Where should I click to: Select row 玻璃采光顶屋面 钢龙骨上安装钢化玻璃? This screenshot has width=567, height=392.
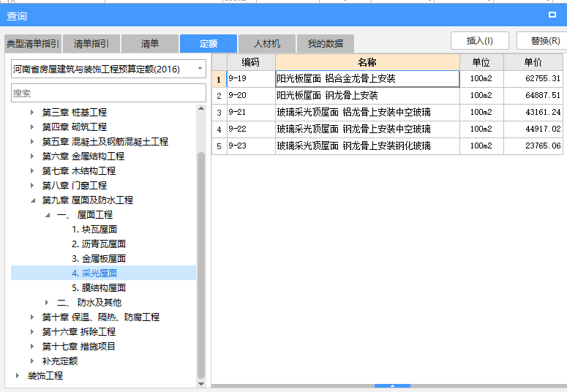(387, 146)
